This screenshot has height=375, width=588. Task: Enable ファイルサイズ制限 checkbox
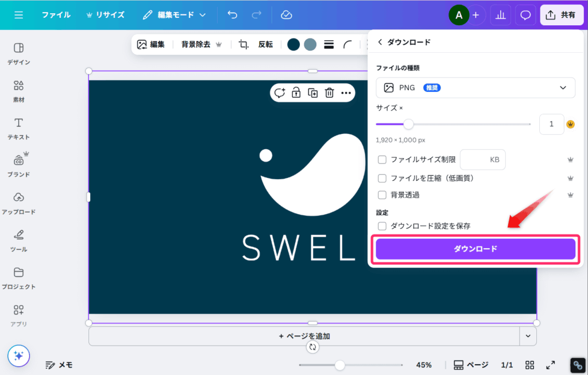pyautogui.click(x=382, y=160)
